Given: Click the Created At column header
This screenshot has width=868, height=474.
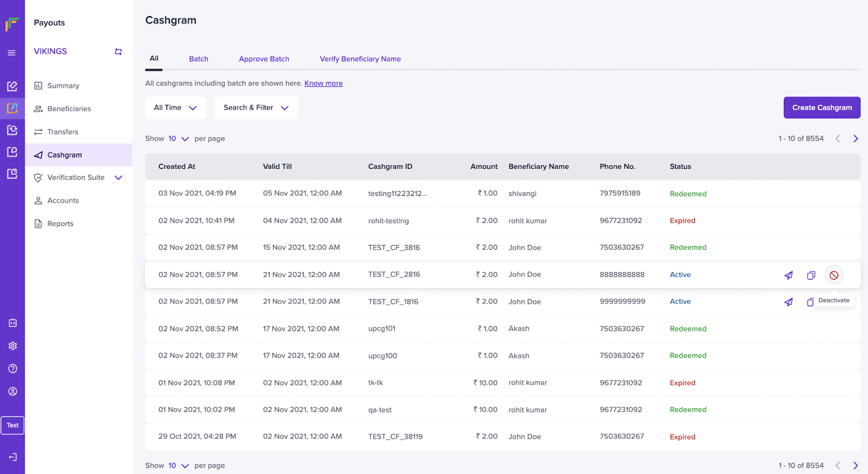Looking at the screenshot, I should point(177,167).
